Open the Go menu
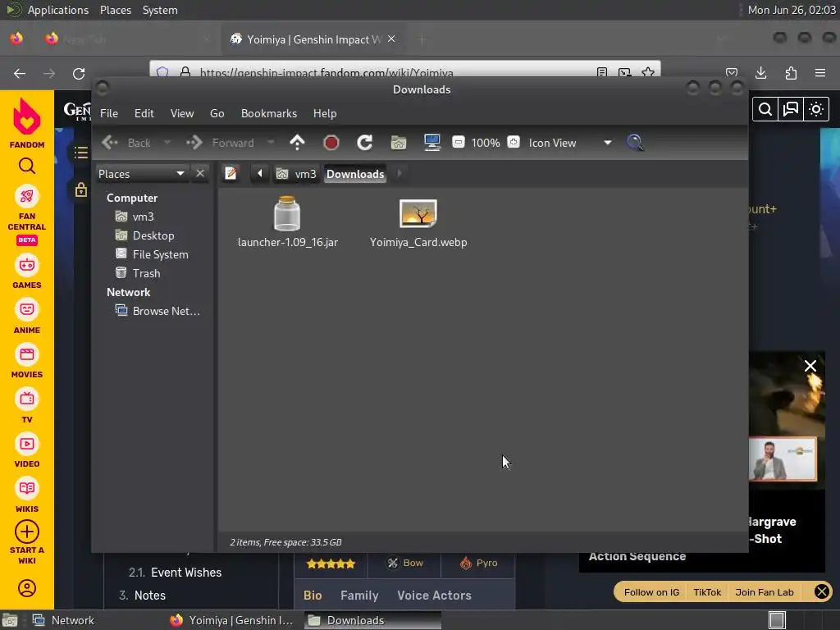Screen dimensions: 840x630 (x=217, y=113)
